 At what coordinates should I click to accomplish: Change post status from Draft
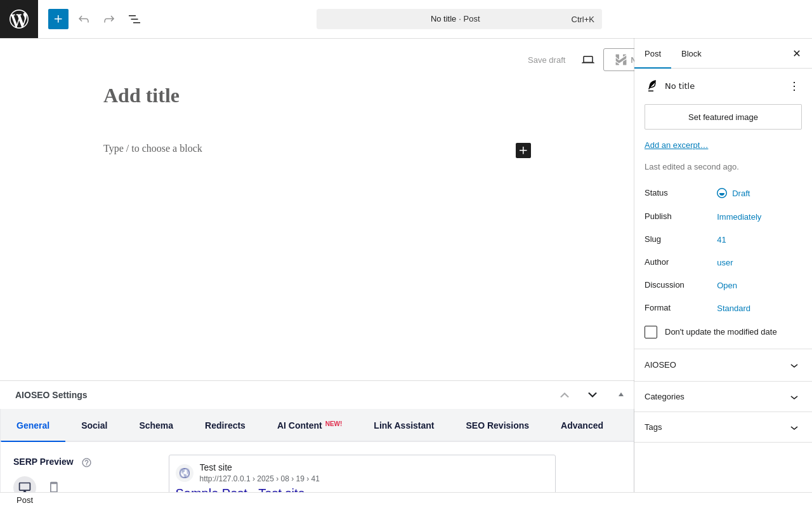[x=741, y=193]
